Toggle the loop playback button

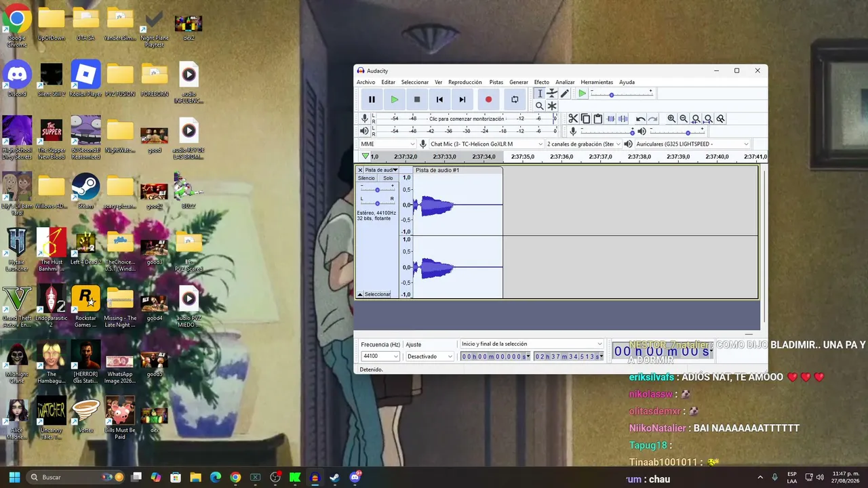515,100
